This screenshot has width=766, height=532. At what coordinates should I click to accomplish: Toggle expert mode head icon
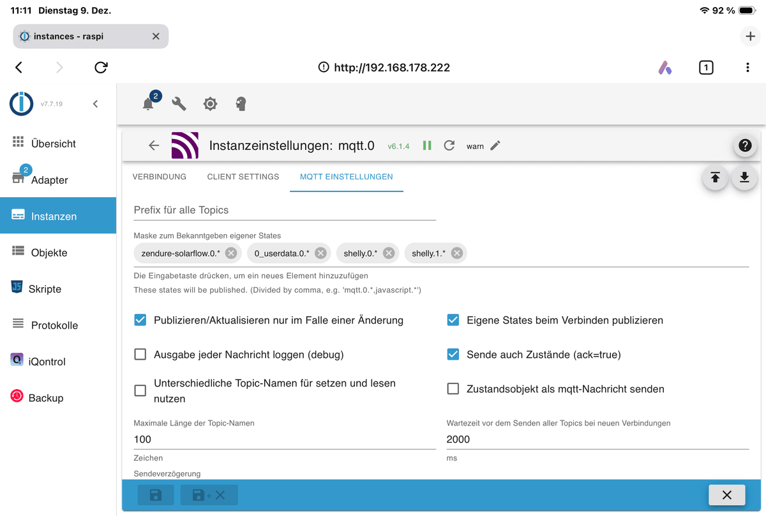[241, 104]
